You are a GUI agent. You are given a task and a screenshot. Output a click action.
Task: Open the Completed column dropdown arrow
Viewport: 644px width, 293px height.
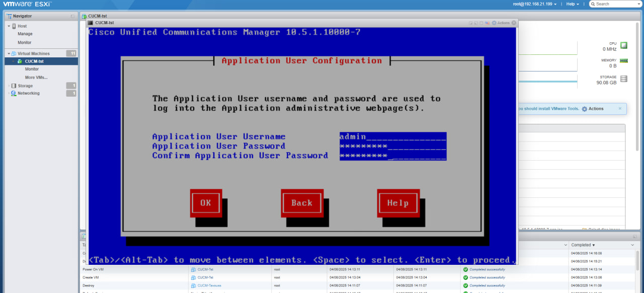pyautogui.click(x=632, y=245)
